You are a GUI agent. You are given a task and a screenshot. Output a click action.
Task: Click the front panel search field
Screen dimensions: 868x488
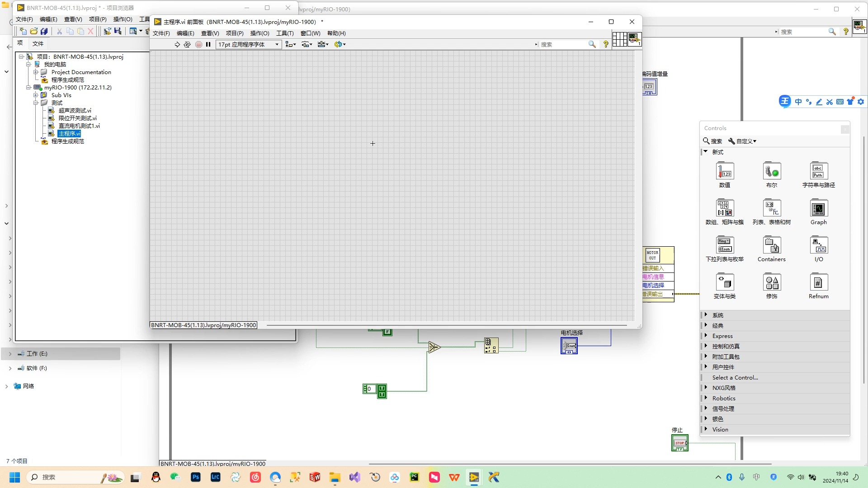click(x=563, y=44)
